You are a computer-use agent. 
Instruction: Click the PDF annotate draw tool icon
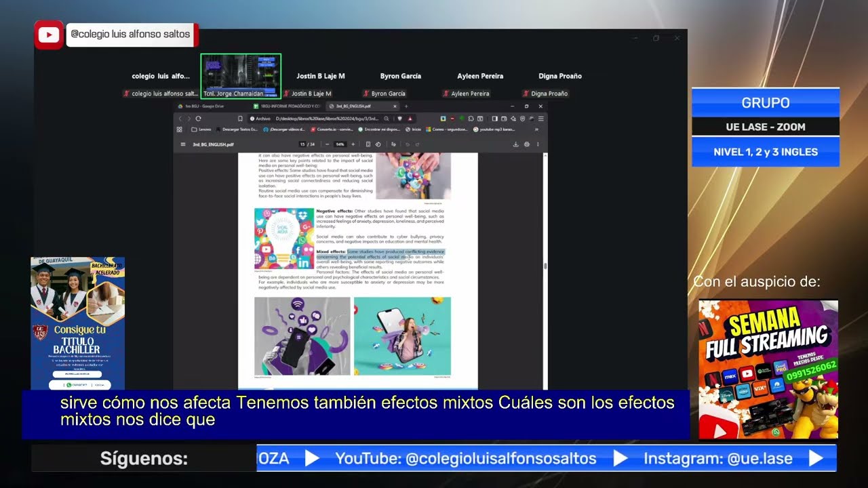pyautogui.click(x=393, y=144)
